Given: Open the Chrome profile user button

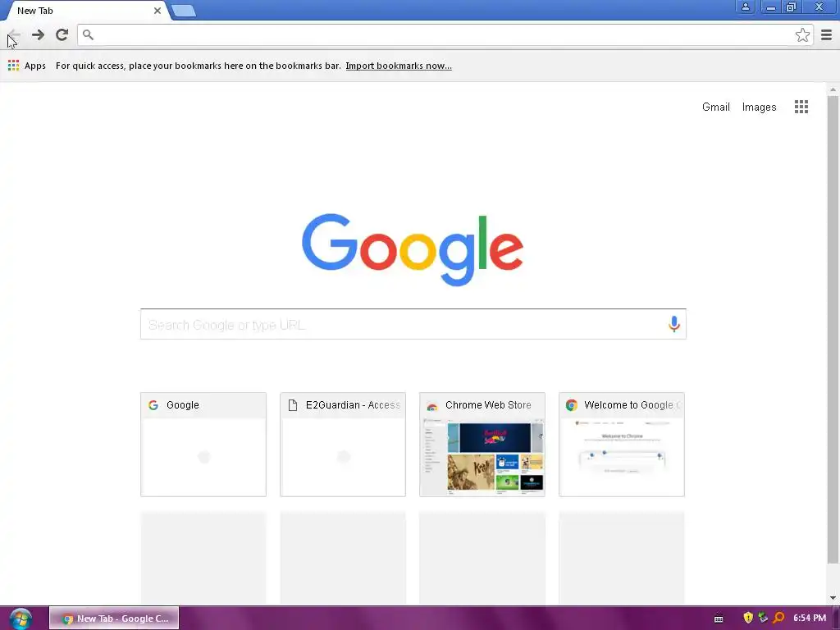Looking at the screenshot, I should pyautogui.click(x=745, y=7).
